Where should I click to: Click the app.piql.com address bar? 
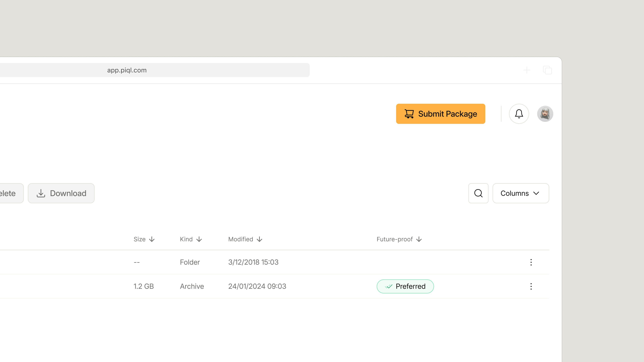pos(155,70)
